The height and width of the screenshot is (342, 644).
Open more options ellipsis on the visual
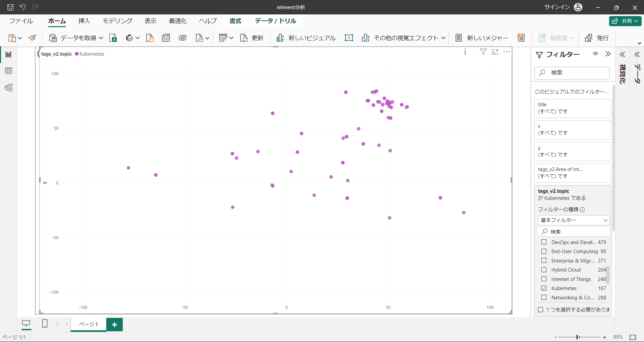point(506,52)
